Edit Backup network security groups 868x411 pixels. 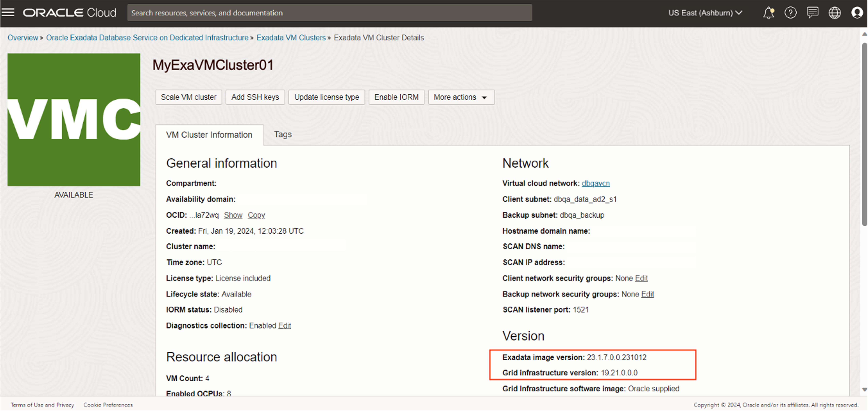tap(647, 294)
